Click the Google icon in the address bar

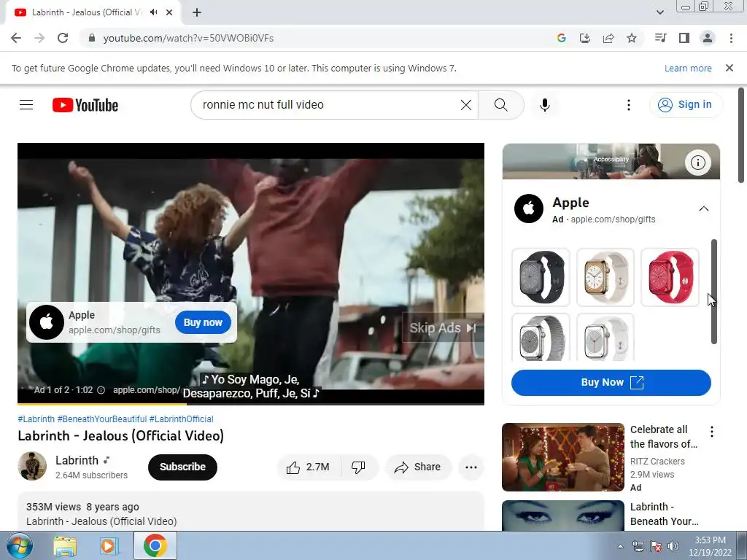pyautogui.click(x=561, y=38)
